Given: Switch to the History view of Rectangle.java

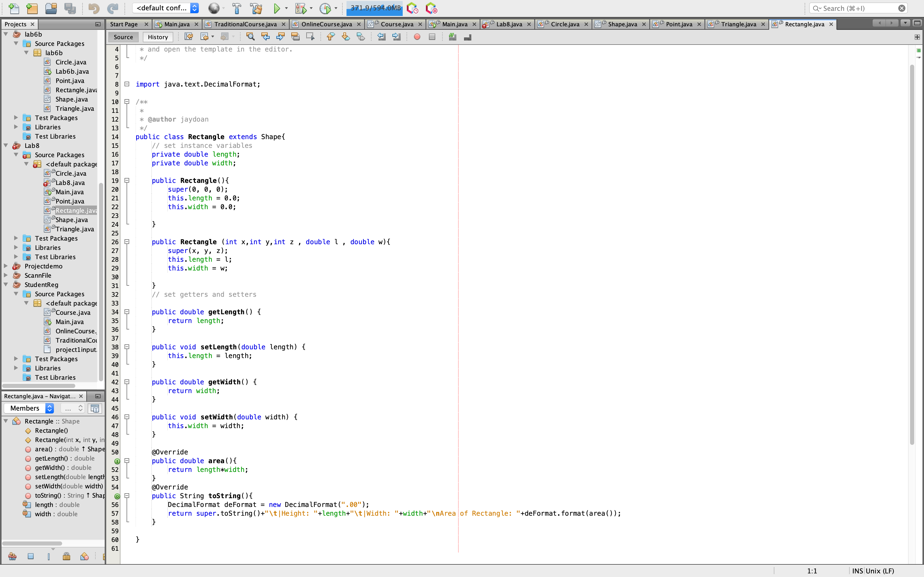Looking at the screenshot, I should click(158, 37).
